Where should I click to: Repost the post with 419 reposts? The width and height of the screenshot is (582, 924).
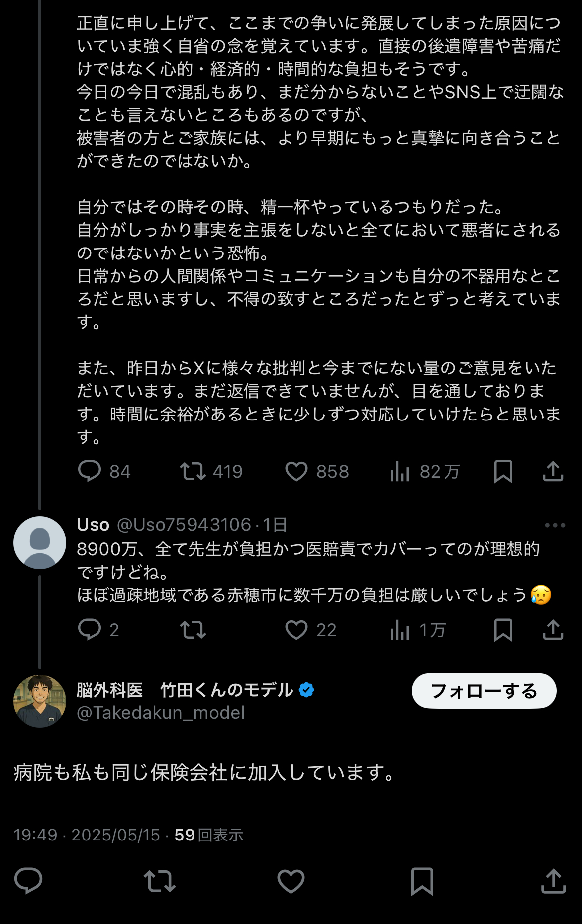click(193, 471)
